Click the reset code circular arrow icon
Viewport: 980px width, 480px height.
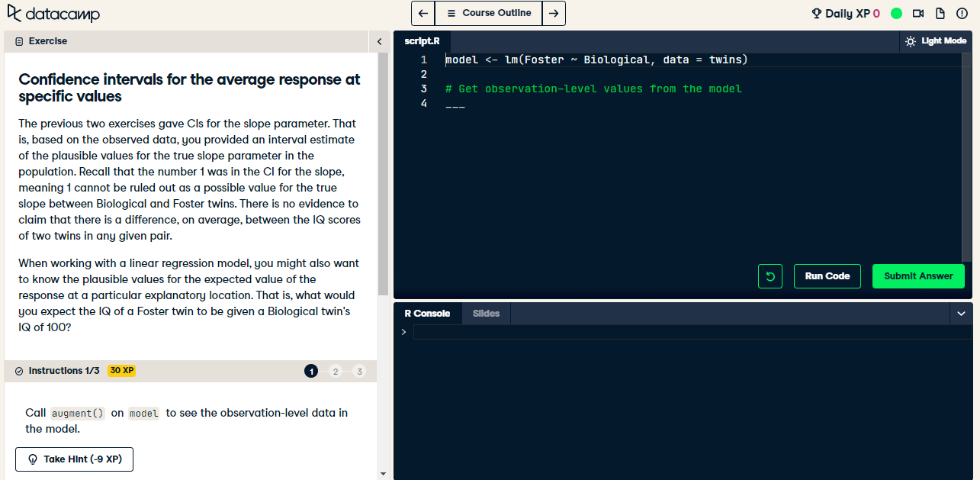tap(770, 275)
